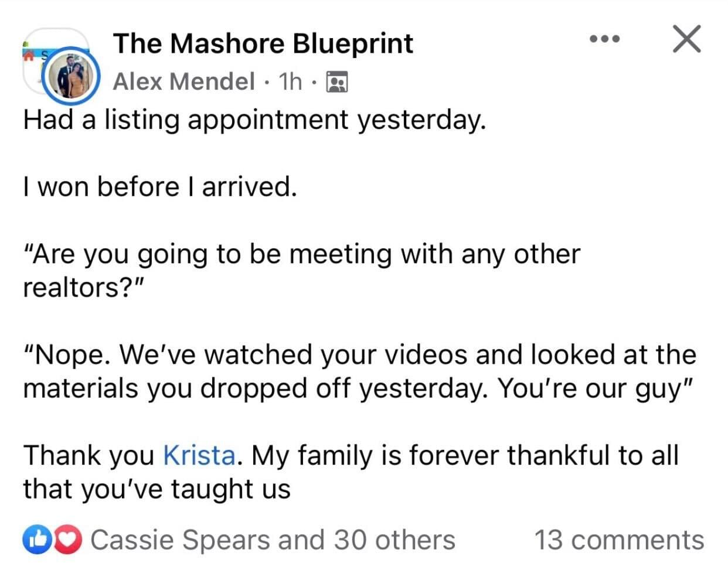Viewport: 728px width, 573px height.
Task: Click the 'Had a listing appointment yesterday' line
Action: 255,120
